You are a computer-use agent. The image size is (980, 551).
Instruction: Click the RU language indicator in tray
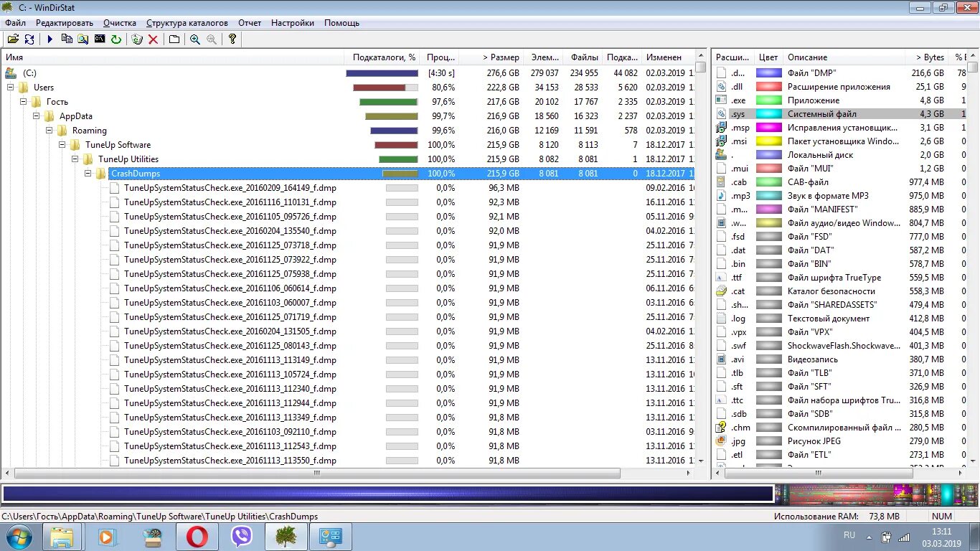849,535
